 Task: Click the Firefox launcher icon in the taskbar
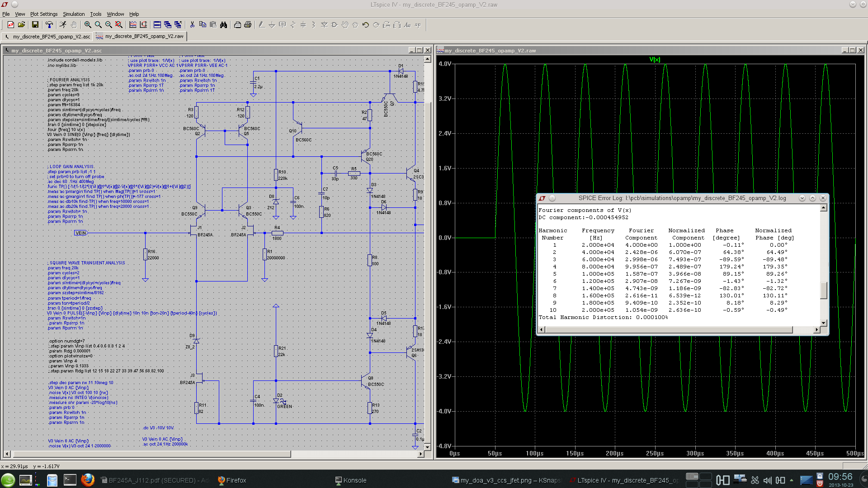(88, 480)
